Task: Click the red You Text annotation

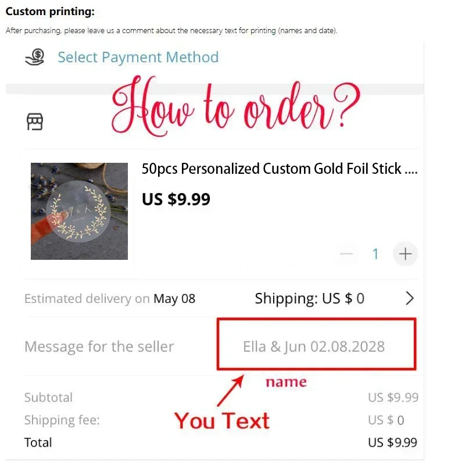Action: (222, 421)
